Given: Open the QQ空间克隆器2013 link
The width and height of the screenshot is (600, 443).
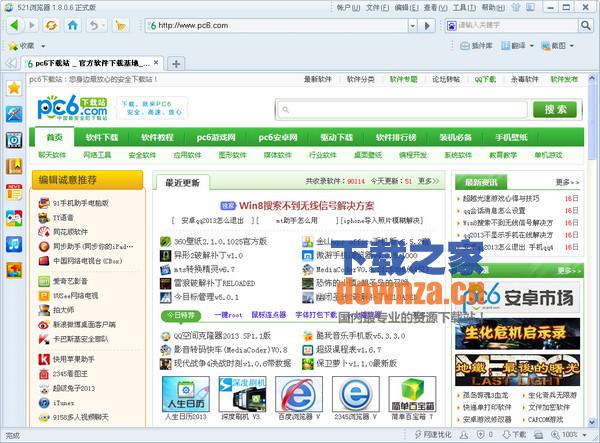Looking at the screenshot, I should tap(222, 336).
